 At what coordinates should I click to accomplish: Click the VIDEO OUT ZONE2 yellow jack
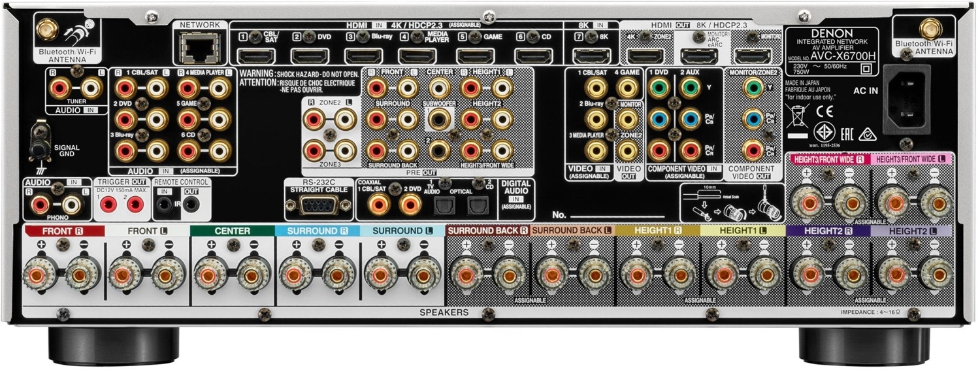[x=628, y=150]
